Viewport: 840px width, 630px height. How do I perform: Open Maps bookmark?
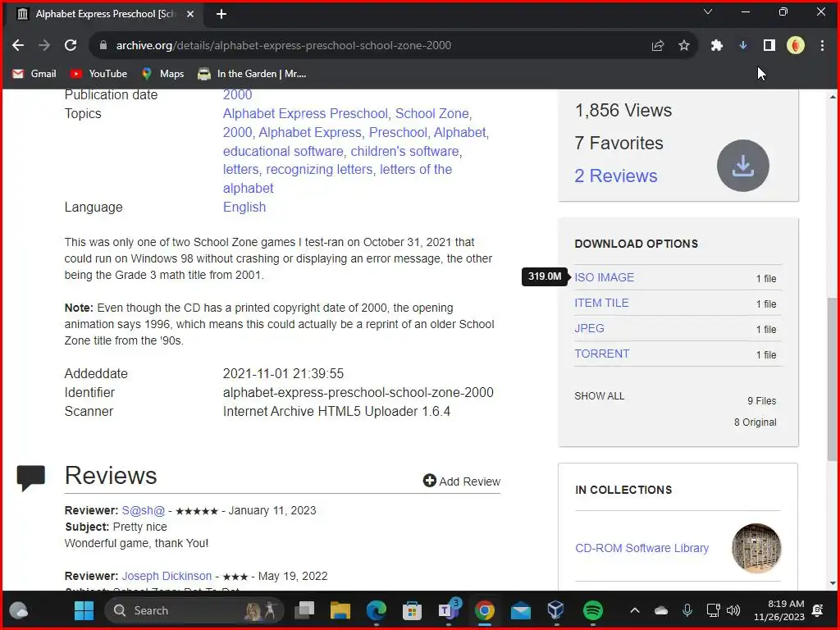tap(162, 74)
